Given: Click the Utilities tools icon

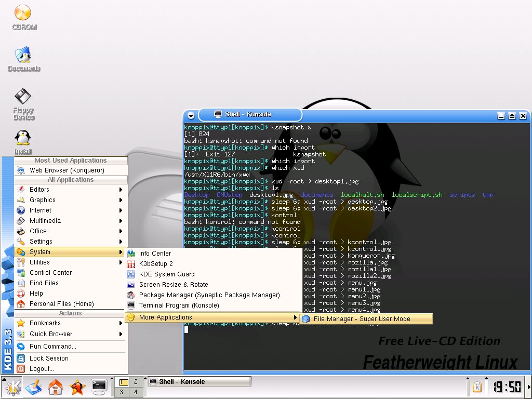Looking at the screenshot, I should (x=21, y=262).
